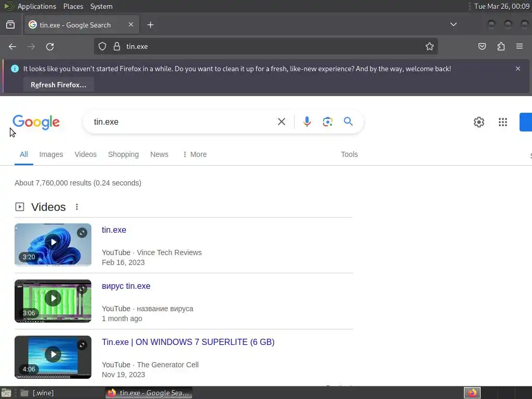Open the tin.exe video link
This screenshot has width=532, height=399.
pos(114,230)
